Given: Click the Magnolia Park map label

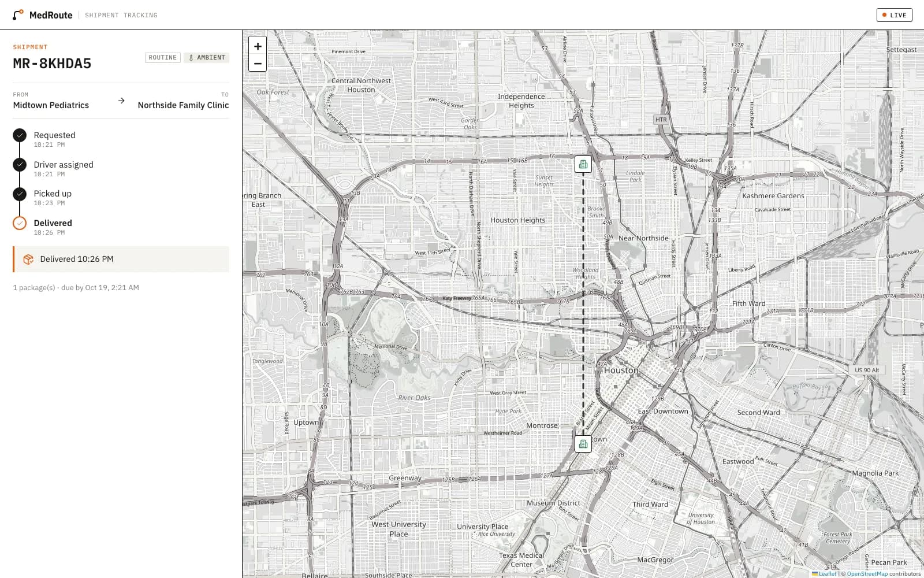Looking at the screenshot, I should coord(875,473).
